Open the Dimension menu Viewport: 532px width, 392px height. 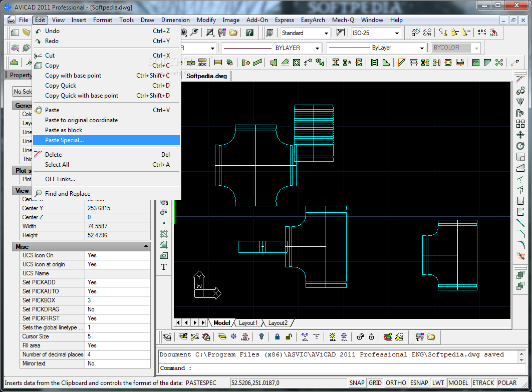point(175,20)
